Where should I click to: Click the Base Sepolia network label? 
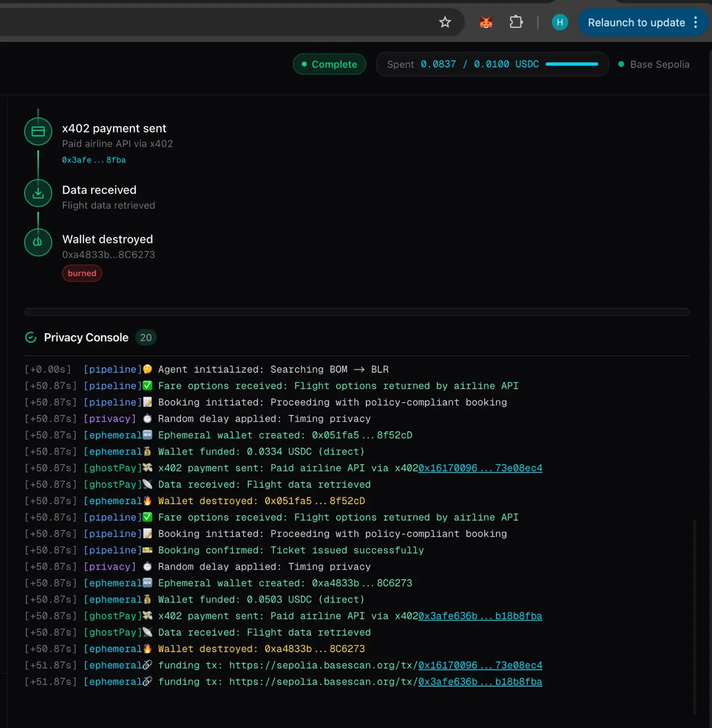pos(660,64)
